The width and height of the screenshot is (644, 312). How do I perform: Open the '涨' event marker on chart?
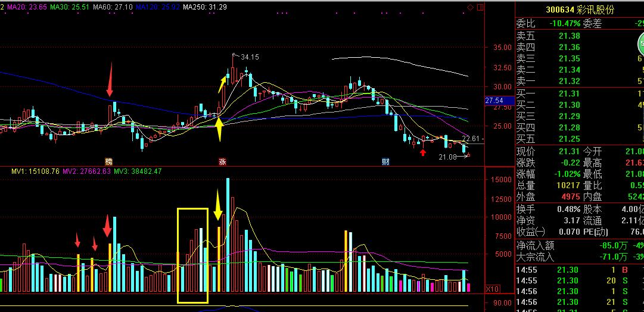(222, 161)
